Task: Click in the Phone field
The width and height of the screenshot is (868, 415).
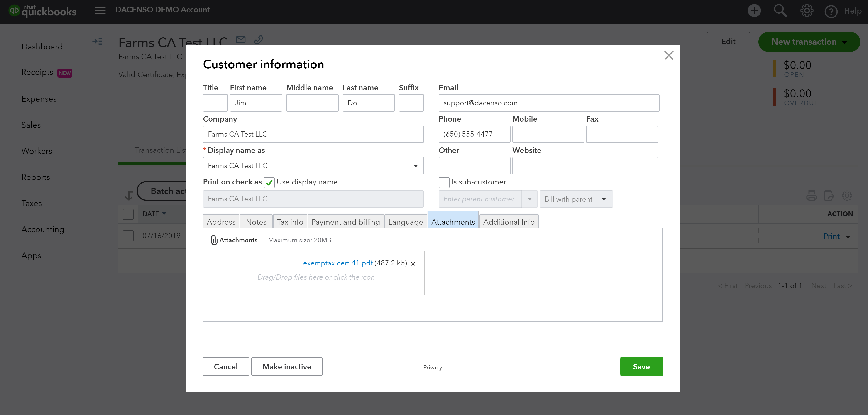Action: point(474,134)
